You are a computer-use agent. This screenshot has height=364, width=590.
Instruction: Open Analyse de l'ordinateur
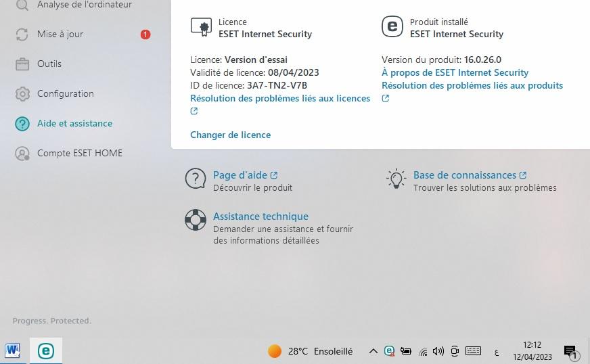85,5
